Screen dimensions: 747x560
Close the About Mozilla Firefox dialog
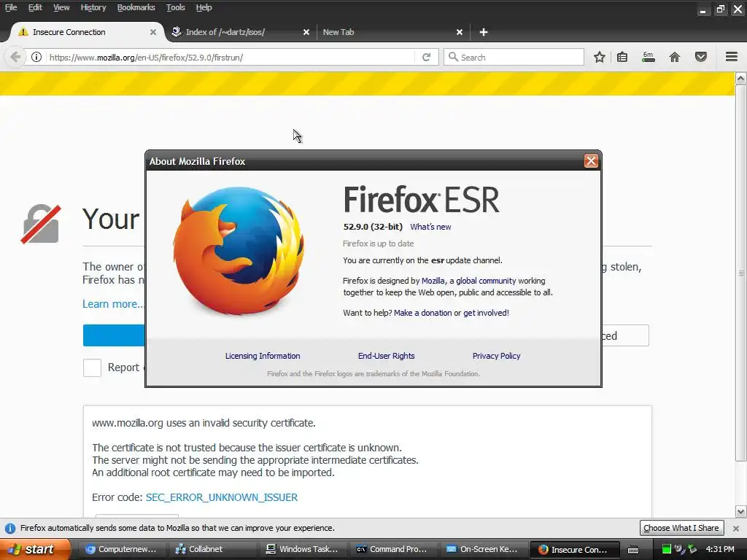point(591,161)
